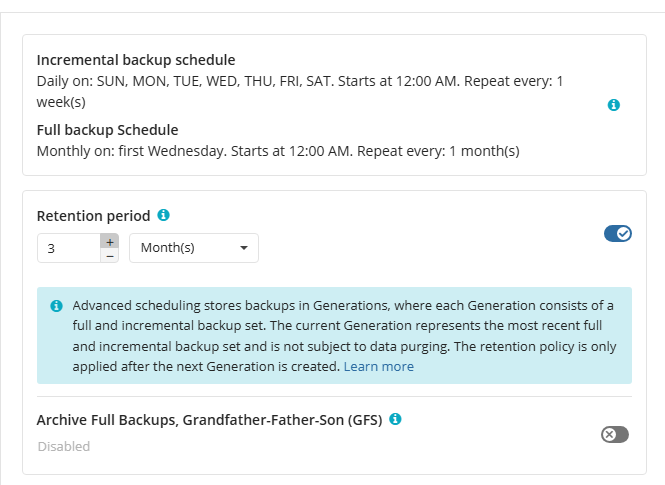
Task: Open the Month(s) retention unit dropdown
Action: 193,248
